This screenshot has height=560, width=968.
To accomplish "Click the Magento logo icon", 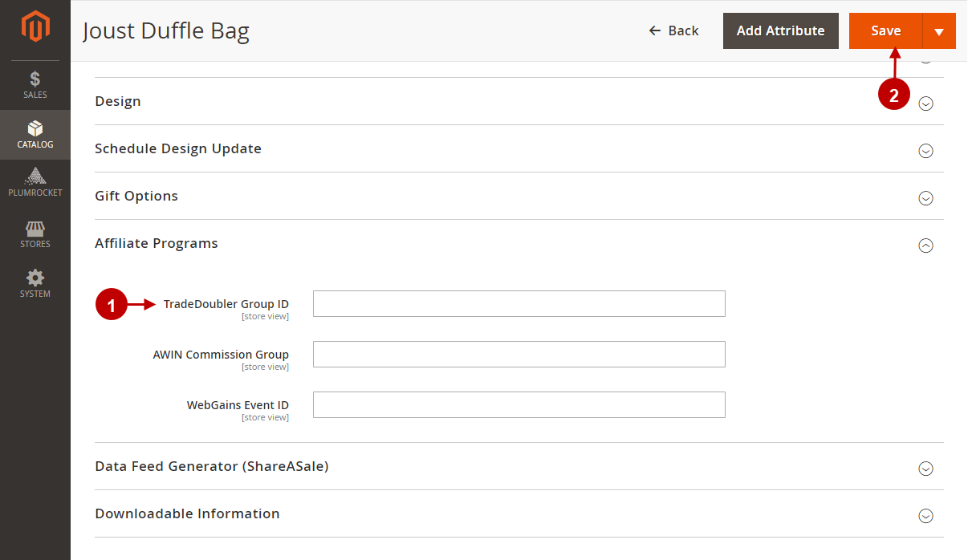I will [x=35, y=27].
